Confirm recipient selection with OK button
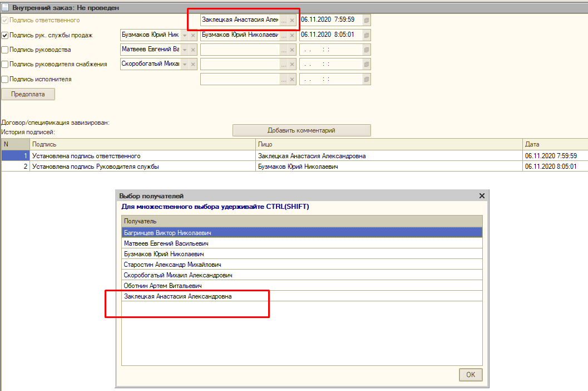Screen dimensions: 588x391 tap(471, 374)
